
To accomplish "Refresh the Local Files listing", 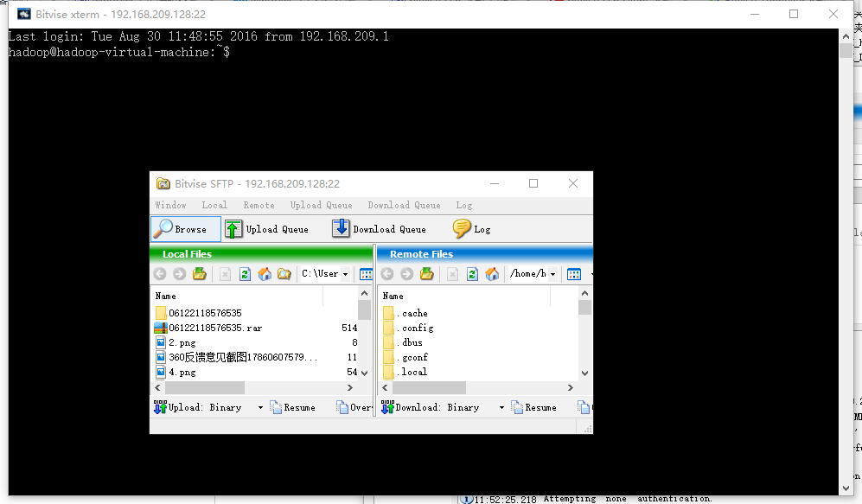I will 246,274.
